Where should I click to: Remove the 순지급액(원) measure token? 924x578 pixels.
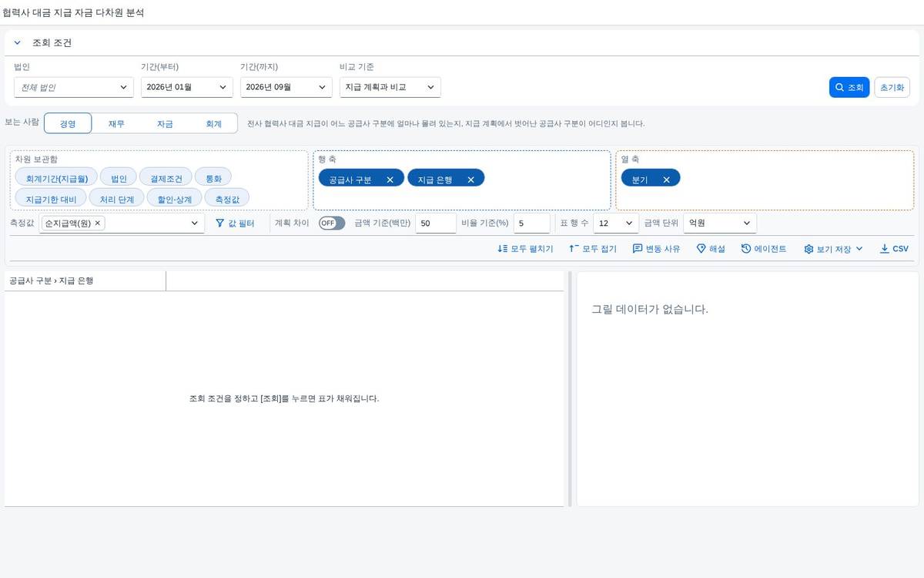coord(98,223)
